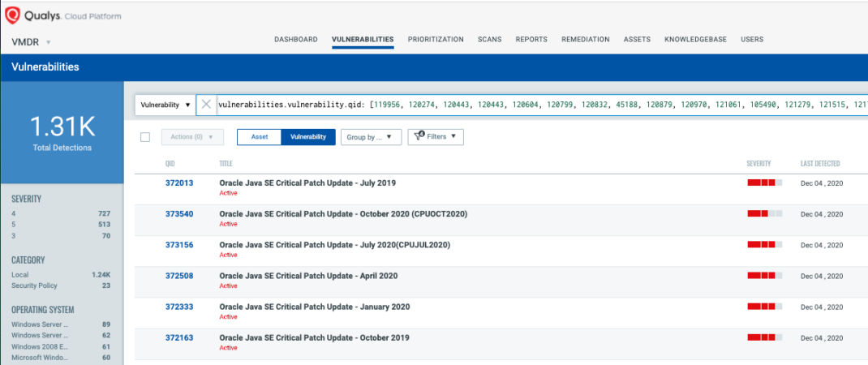The height and width of the screenshot is (365, 868).
Task: Click severity indicator for QID 372163
Action: point(764,337)
